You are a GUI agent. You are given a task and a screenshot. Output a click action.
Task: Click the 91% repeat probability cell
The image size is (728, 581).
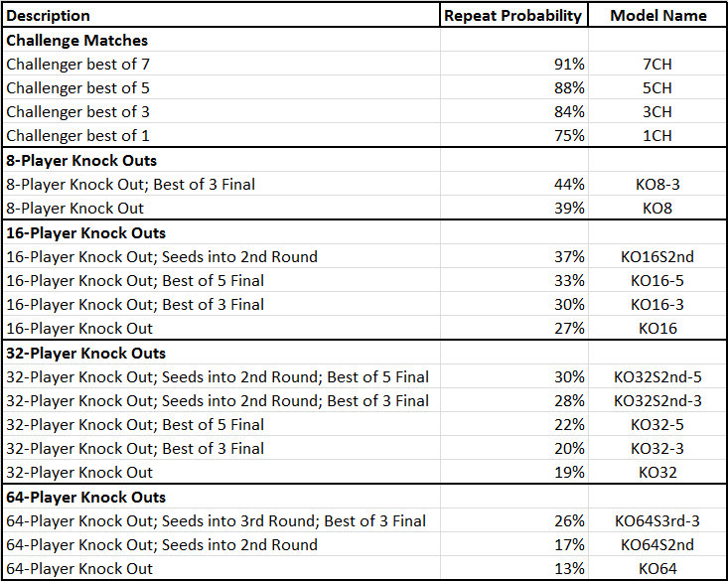click(569, 64)
